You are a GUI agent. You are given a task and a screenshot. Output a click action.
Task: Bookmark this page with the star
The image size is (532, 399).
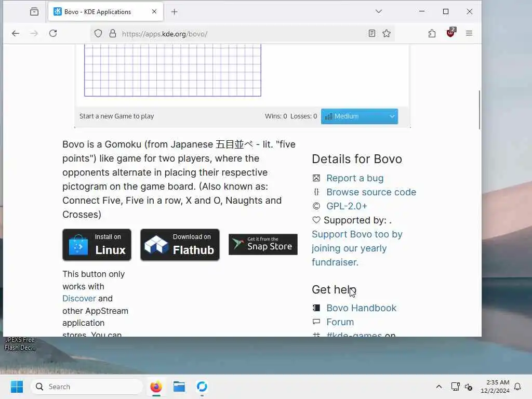[x=387, y=33]
